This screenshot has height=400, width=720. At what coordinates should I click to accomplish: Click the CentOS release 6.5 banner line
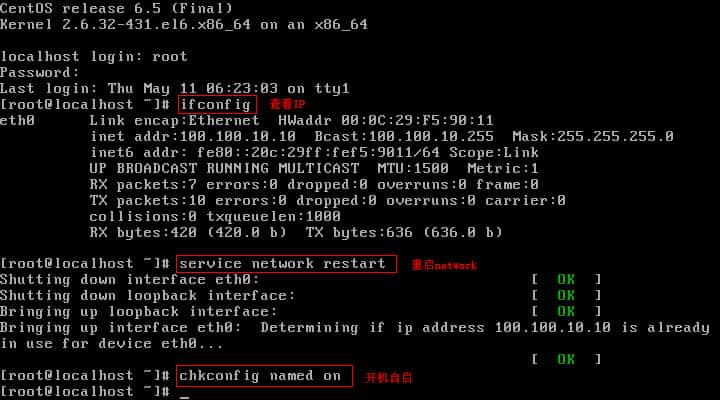coord(116,8)
